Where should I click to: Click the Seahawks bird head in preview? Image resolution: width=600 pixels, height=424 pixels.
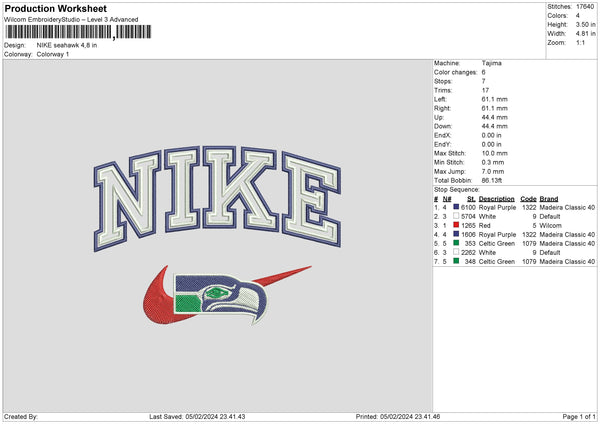[x=221, y=298]
